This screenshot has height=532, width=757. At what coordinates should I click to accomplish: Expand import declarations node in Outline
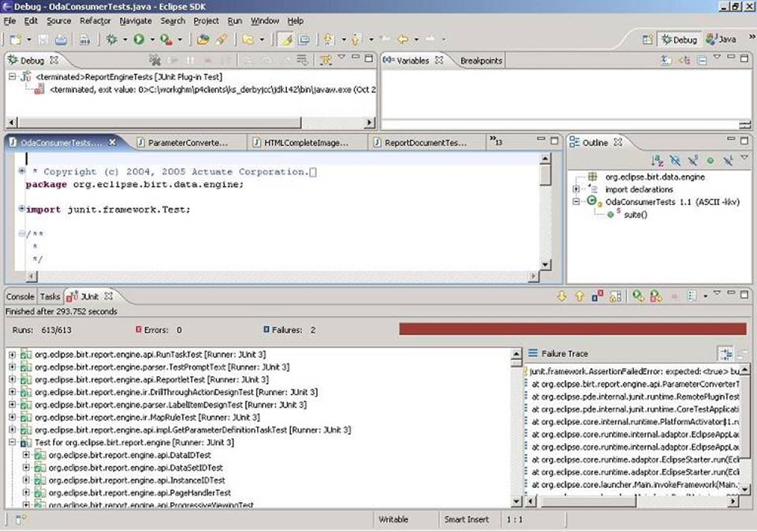[576, 189]
